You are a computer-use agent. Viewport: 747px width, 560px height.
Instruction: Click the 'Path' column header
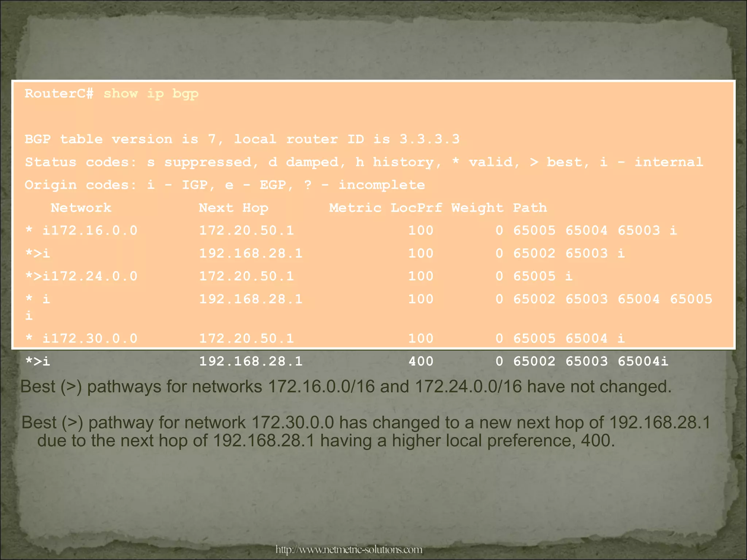pos(530,208)
